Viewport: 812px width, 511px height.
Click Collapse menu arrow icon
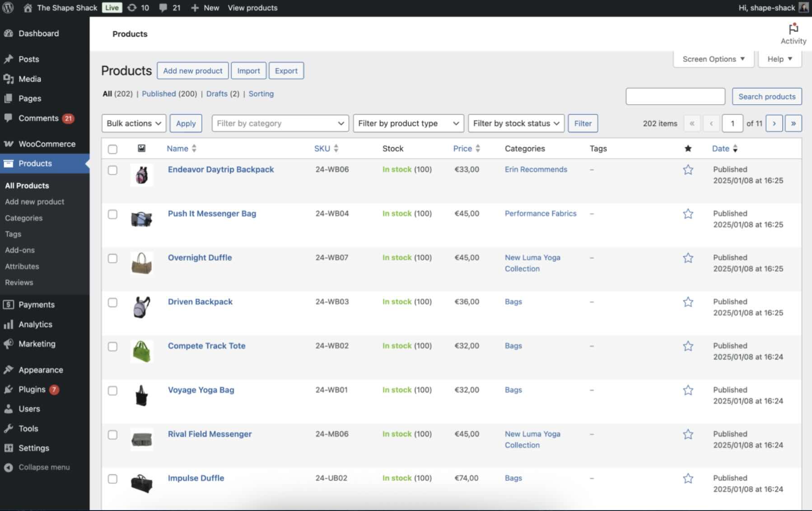(8, 467)
